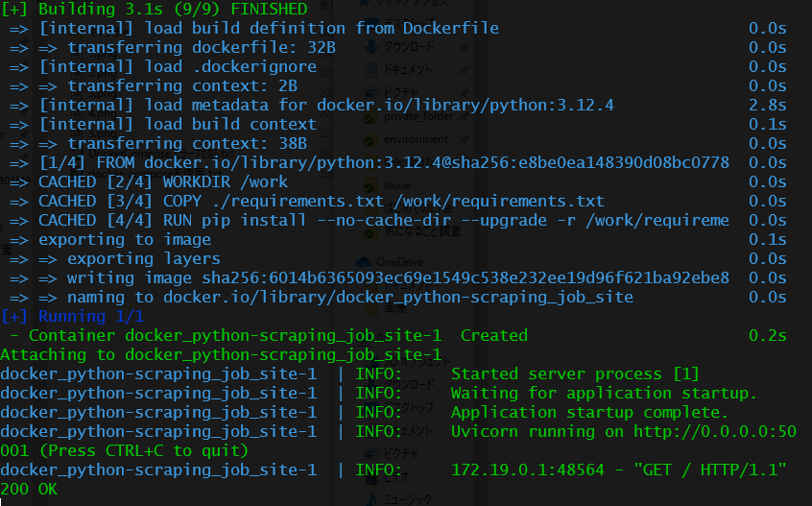812x506 pixels.
Task: Click the ミュージック music note icon
Action: (370, 499)
